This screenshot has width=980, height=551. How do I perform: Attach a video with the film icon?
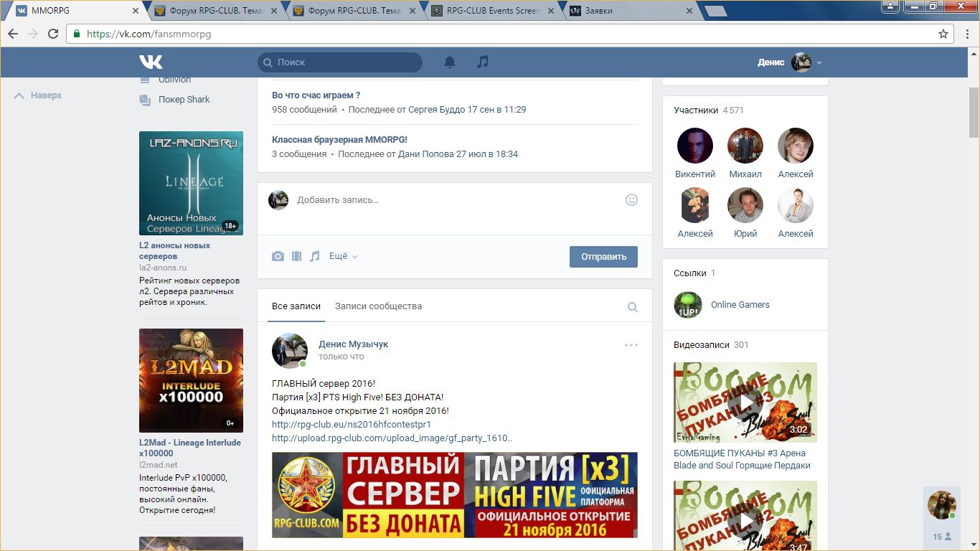296,256
